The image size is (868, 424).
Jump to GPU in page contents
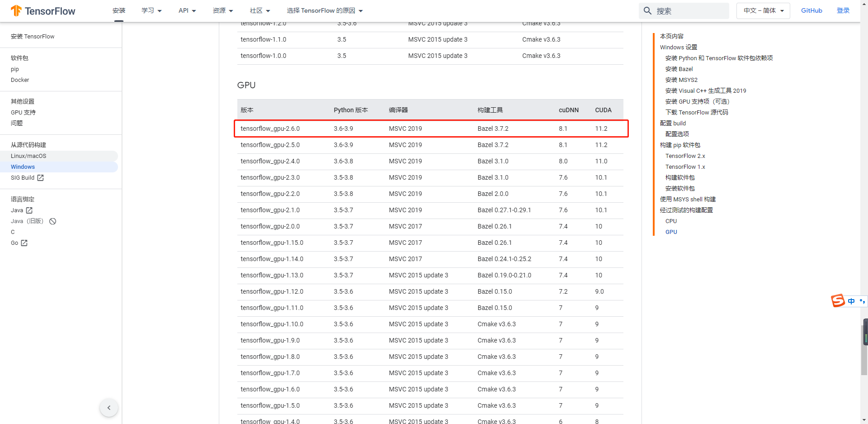pyautogui.click(x=671, y=232)
